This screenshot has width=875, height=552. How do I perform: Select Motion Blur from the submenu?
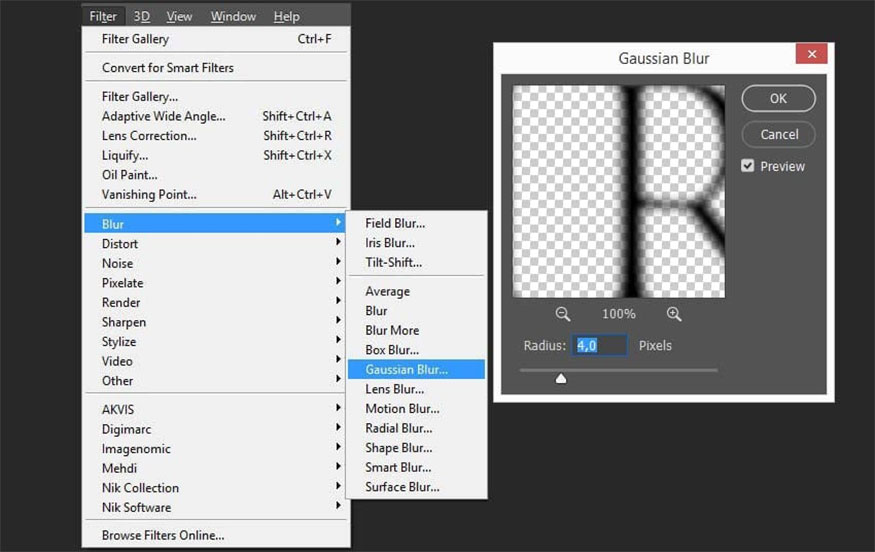coord(402,409)
